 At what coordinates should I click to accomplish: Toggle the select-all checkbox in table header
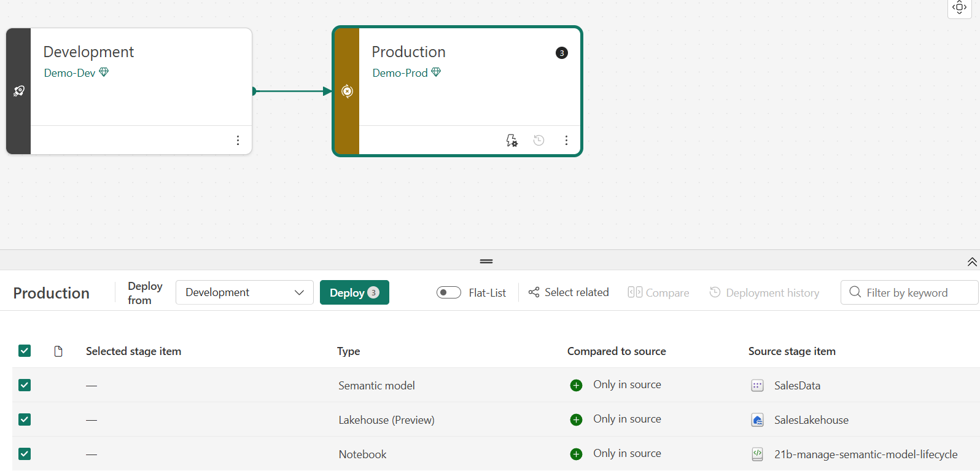25,351
